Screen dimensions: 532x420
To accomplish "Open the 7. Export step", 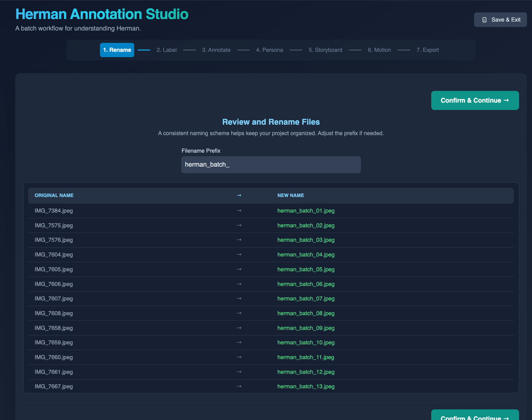I will (428, 50).
